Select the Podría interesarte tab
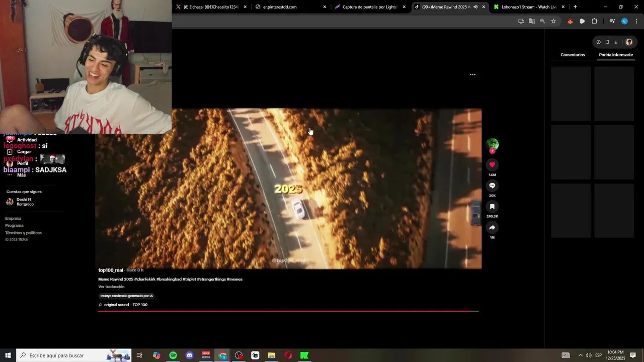 click(x=616, y=55)
